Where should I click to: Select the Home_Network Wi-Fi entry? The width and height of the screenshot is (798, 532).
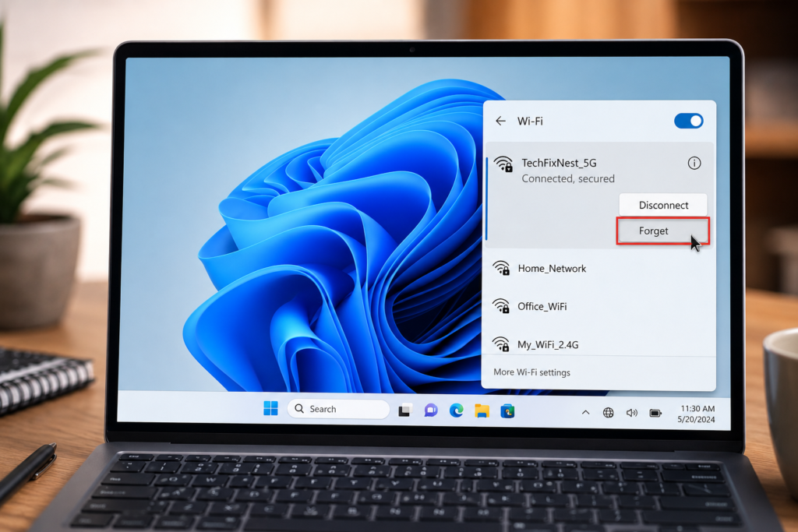[598, 268]
